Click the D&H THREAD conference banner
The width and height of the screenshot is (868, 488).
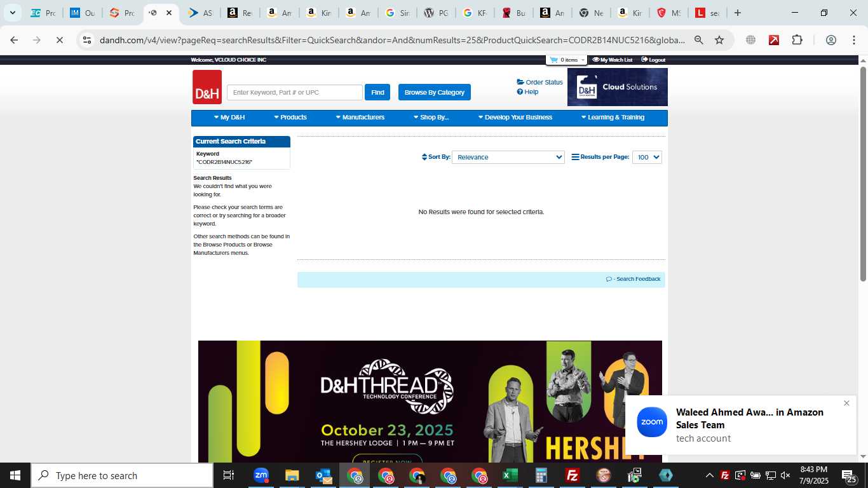[430, 402]
